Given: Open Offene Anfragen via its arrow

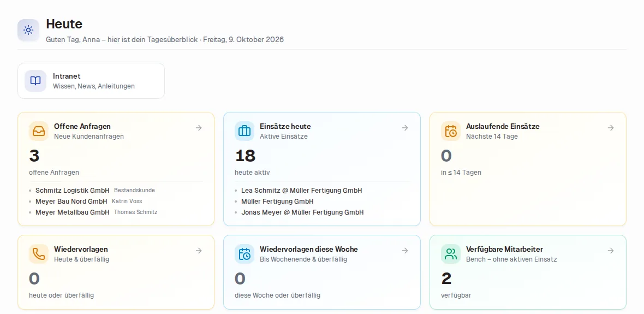Looking at the screenshot, I should pyautogui.click(x=199, y=128).
